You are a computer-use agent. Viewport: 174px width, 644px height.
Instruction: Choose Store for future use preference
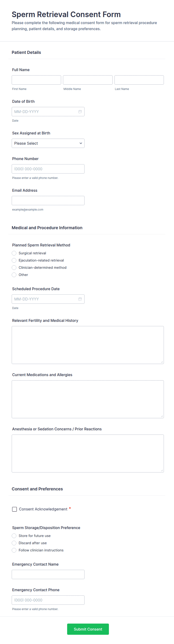14,536
